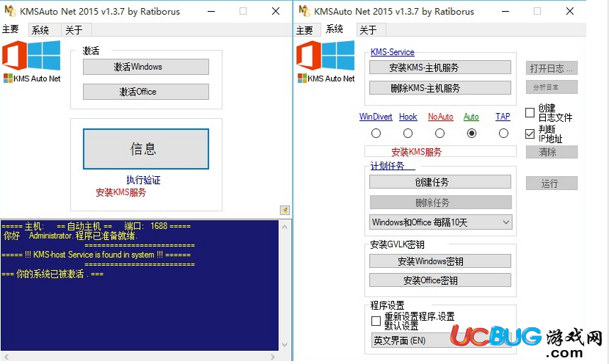Select the NoAuto radio button
Viewport: 609px width, 364px height.
click(440, 134)
